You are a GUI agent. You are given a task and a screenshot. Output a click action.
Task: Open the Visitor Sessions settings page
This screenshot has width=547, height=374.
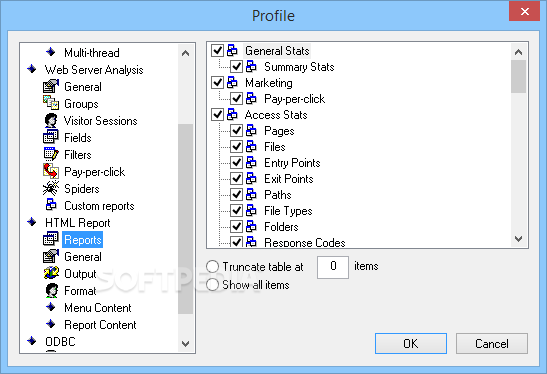[x=100, y=121]
